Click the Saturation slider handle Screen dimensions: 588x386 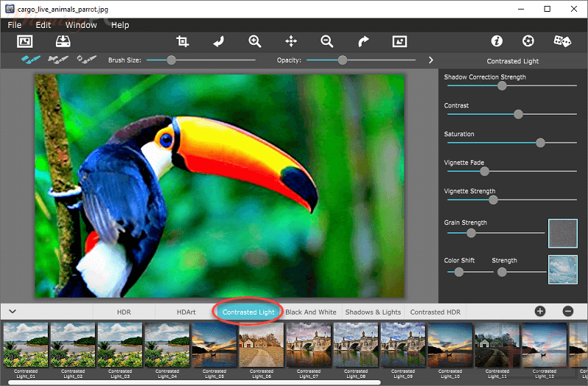[540, 143]
